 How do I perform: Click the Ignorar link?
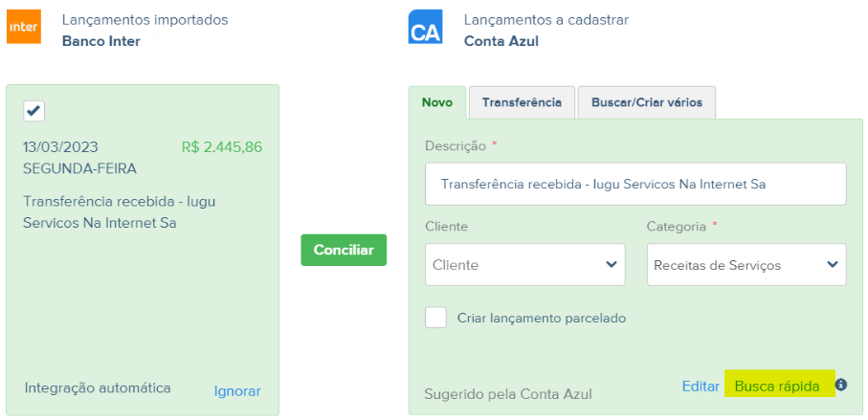point(237,391)
